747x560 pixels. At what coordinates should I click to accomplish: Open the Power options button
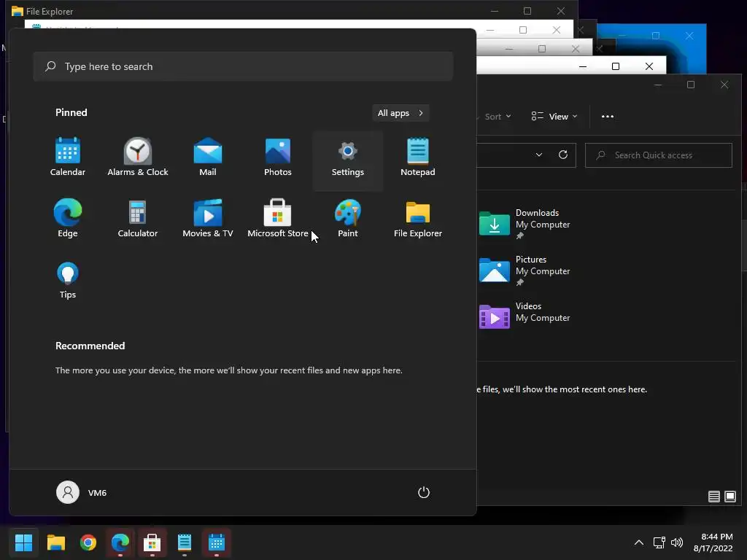tap(424, 492)
